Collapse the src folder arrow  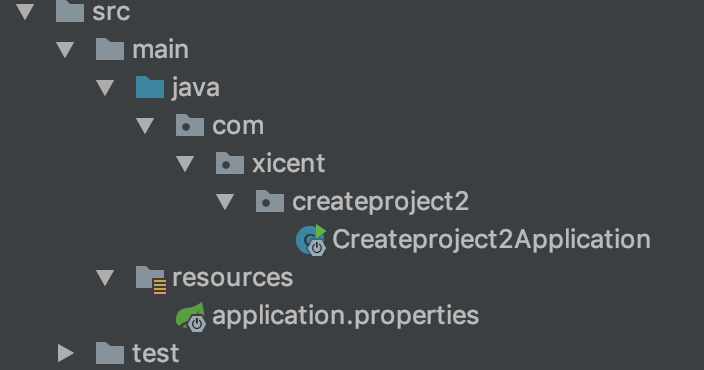(x=25, y=12)
